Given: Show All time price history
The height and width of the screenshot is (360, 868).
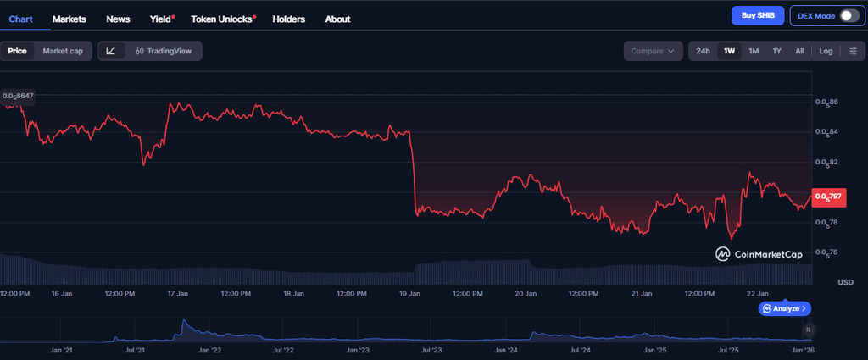Looking at the screenshot, I should click(799, 51).
